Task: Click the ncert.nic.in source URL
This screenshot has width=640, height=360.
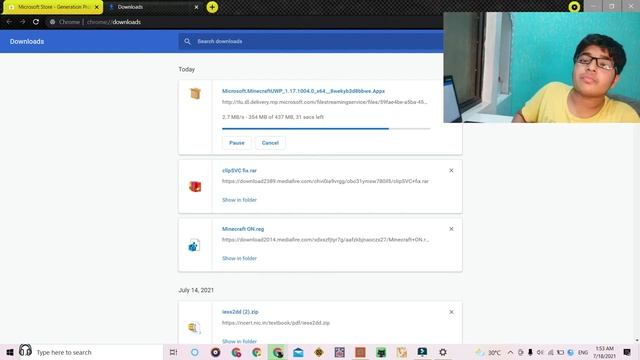Action: (x=276, y=323)
